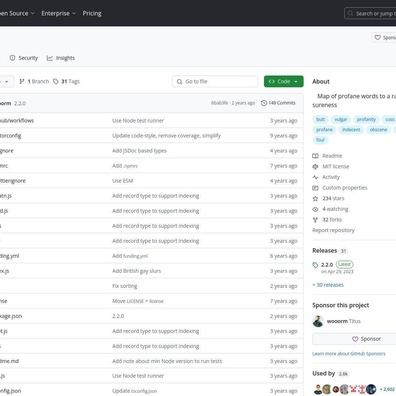Open the Activity link
Screen dimensions: 396x396
(331, 177)
